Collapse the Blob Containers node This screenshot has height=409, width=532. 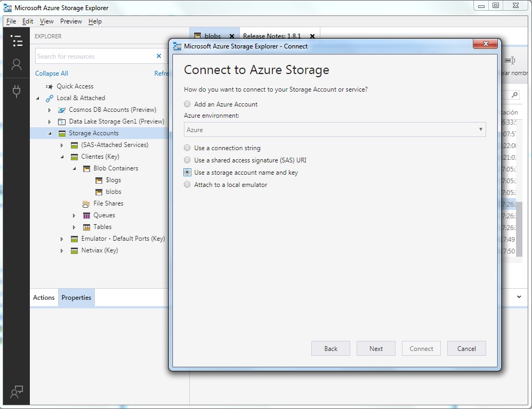[74, 169]
